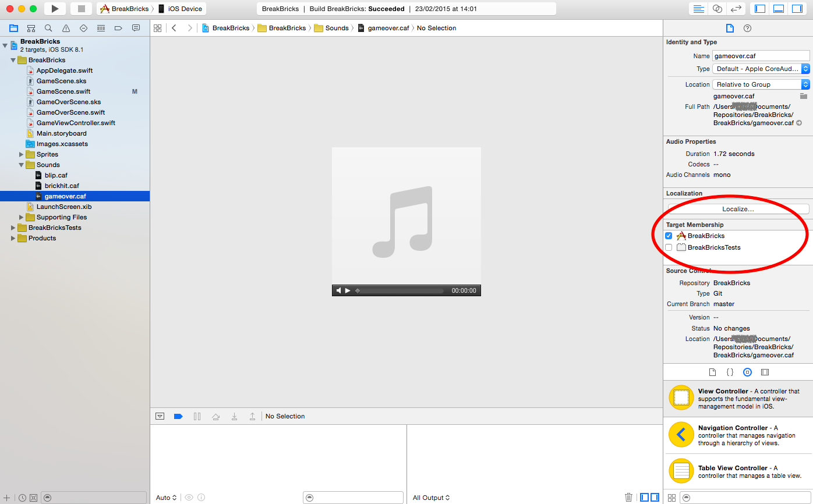813x504 pixels.
Task: Click the audio preview progress slider
Action: click(x=400, y=290)
